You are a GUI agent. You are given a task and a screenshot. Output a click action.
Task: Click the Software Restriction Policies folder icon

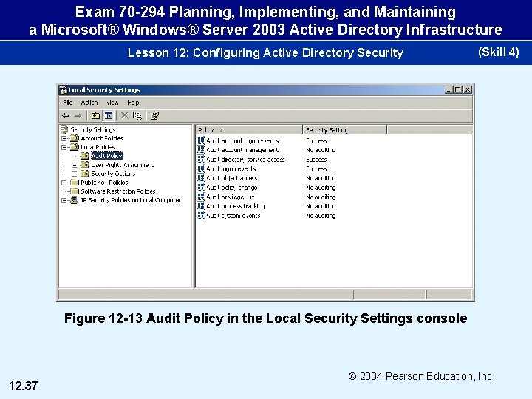pos(75,191)
